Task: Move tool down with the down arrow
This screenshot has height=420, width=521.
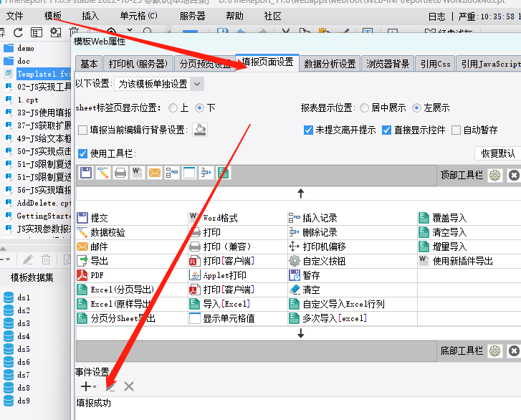Action: [301, 333]
